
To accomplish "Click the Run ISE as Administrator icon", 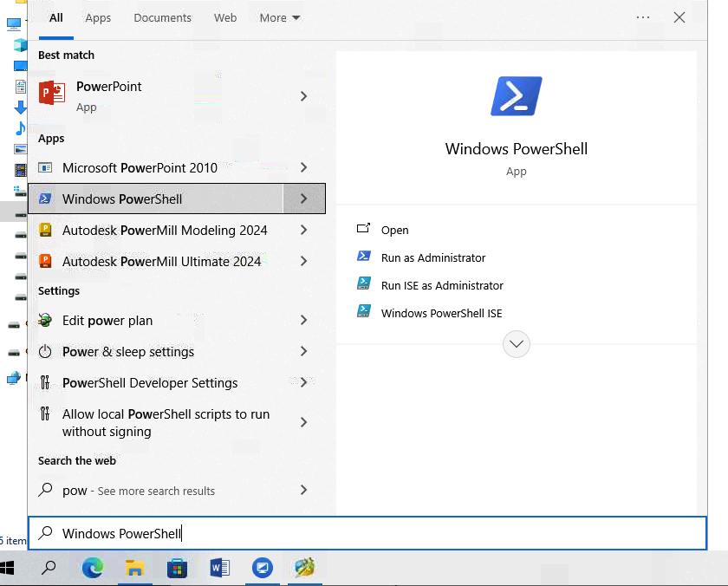I will [363, 283].
